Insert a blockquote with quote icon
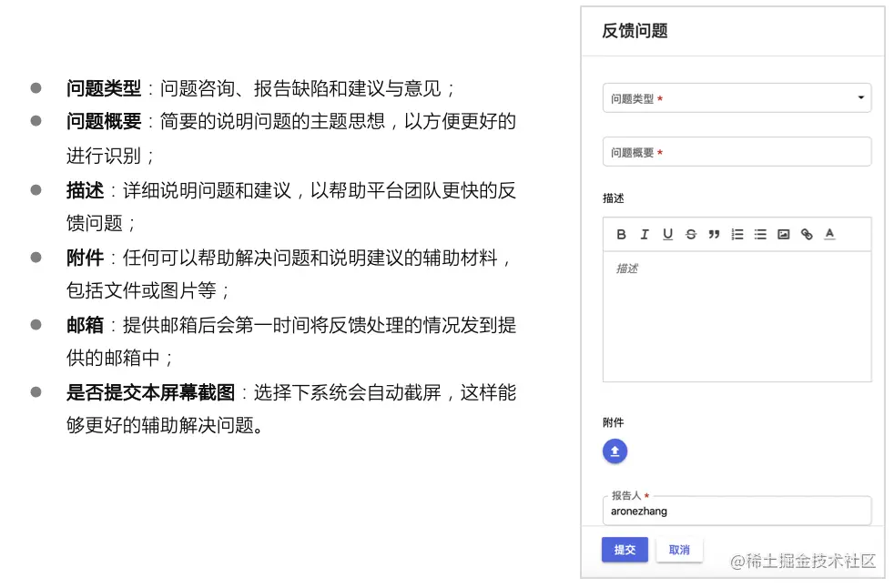 click(714, 235)
